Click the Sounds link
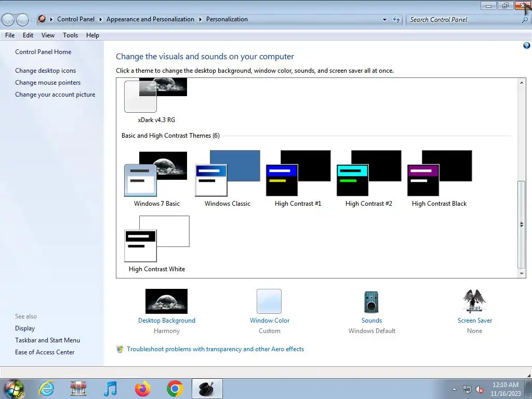This screenshot has height=399, width=532. tap(371, 320)
